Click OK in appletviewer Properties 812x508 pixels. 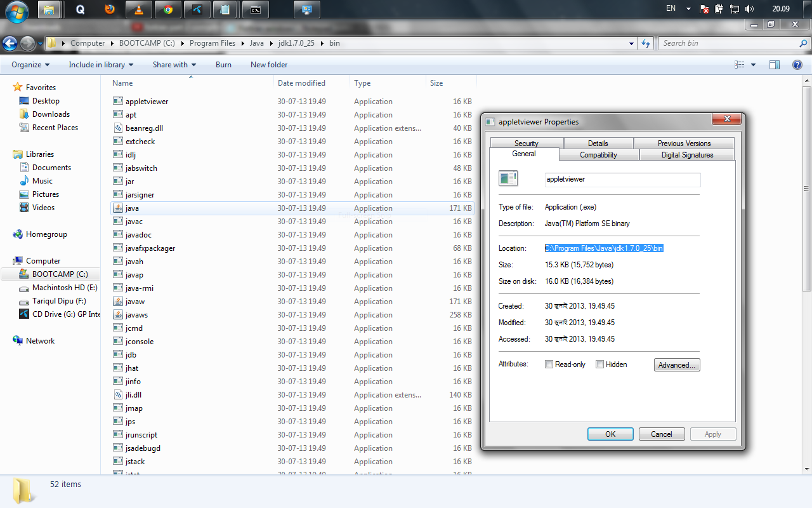pos(610,434)
